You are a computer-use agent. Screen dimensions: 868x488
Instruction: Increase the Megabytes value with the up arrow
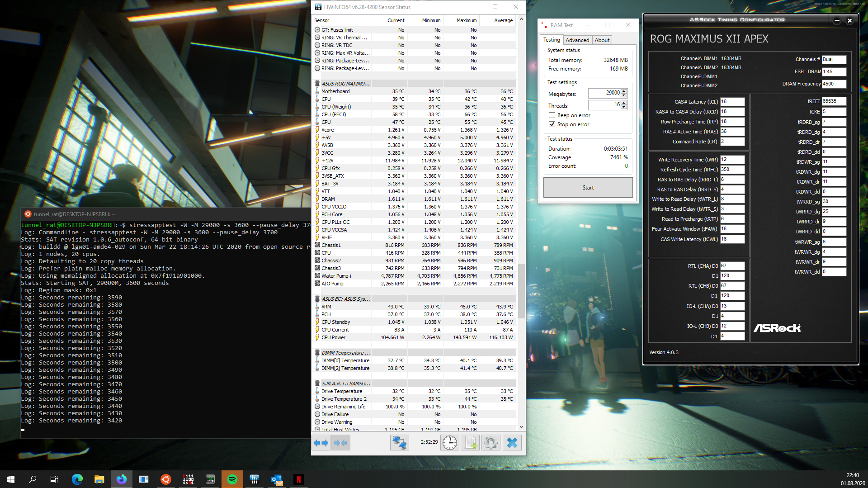(x=624, y=91)
